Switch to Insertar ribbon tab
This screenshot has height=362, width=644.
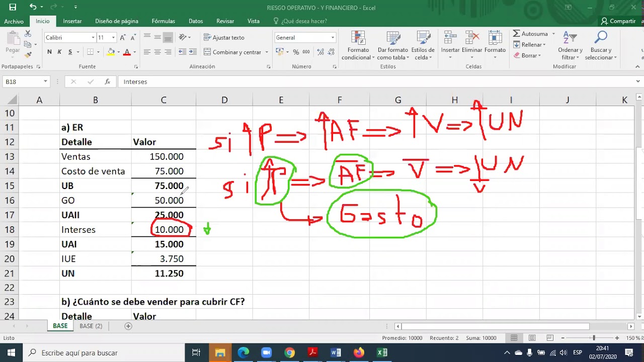(72, 21)
